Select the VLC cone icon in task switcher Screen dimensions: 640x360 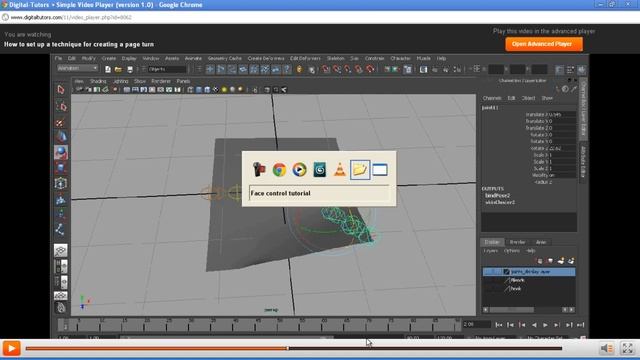pos(339,169)
